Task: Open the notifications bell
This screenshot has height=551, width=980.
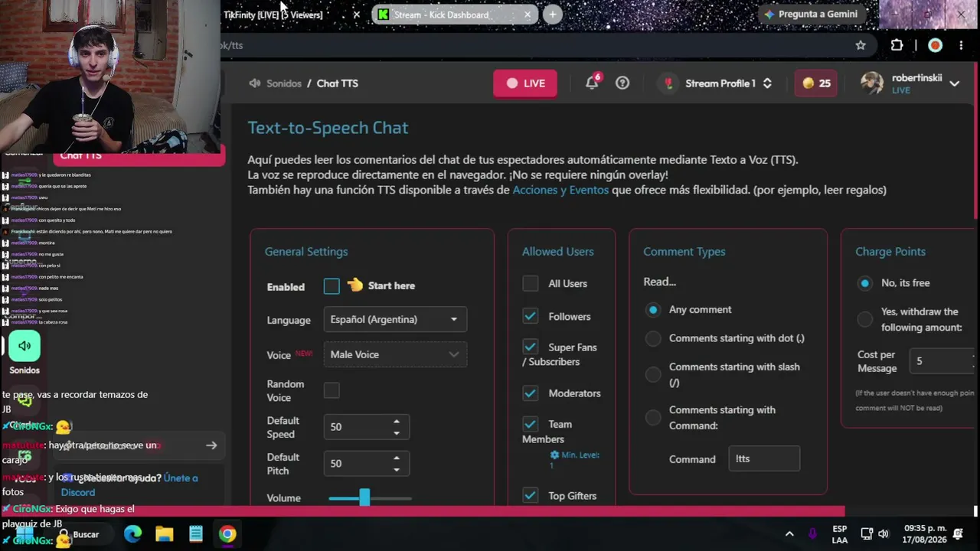Action: pyautogui.click(x=592, y=83)
